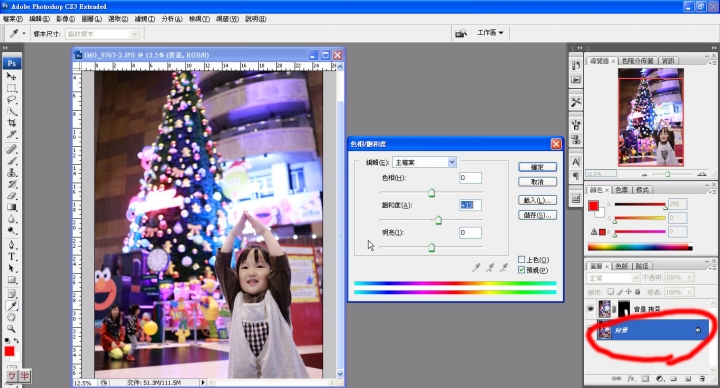Open the layer blend mode 正常 dropdown

point(613,278)
